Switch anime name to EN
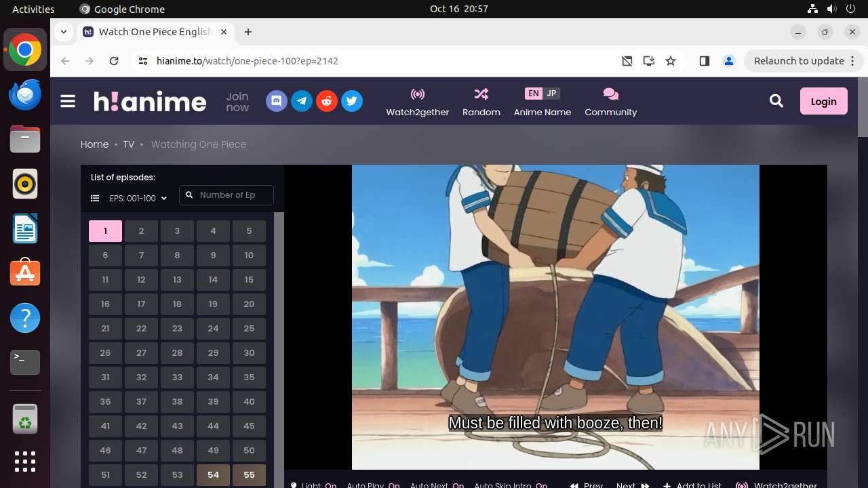 click(x=534, y=94)
